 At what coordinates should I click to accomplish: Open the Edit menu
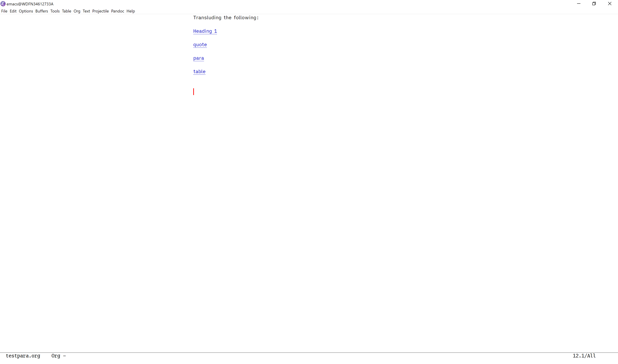[x=13, y=11]
